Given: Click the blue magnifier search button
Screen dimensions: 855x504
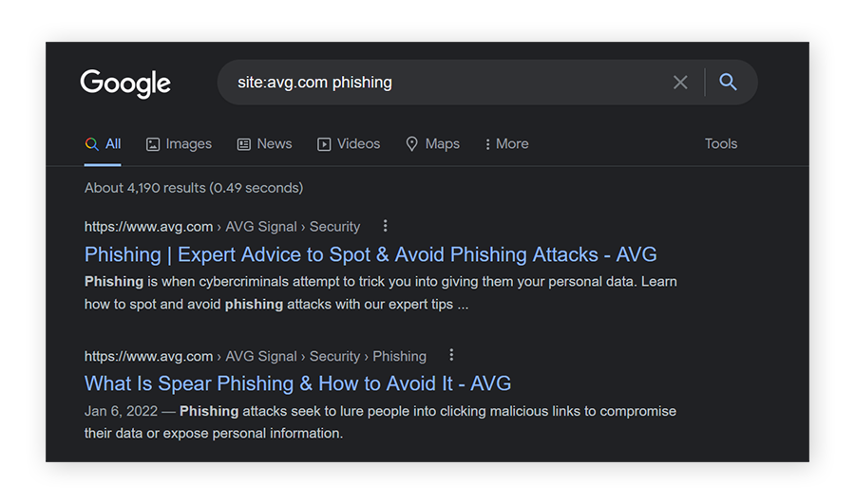Looking at the screenshot, I should point(729,83).
